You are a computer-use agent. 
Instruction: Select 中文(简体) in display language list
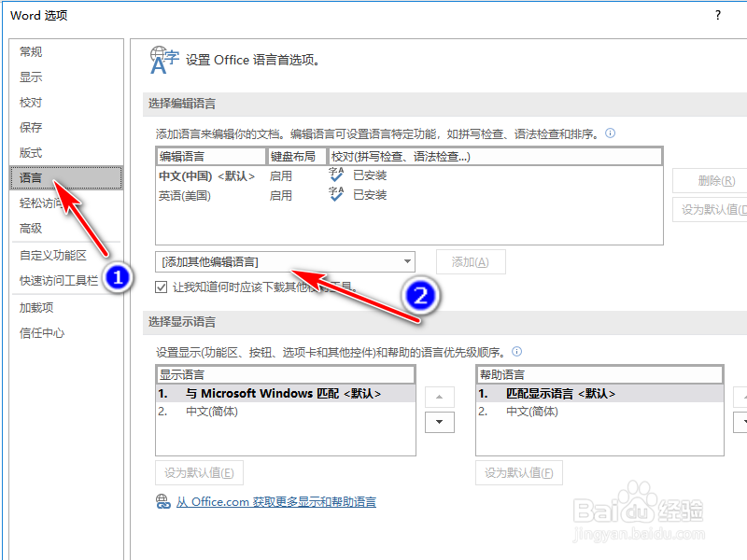[x=286, y=412]
